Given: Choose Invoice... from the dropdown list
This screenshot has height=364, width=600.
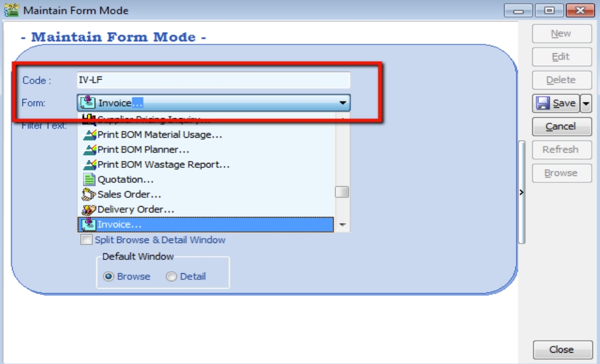Looking at the screenshot, I should point(119,224).
